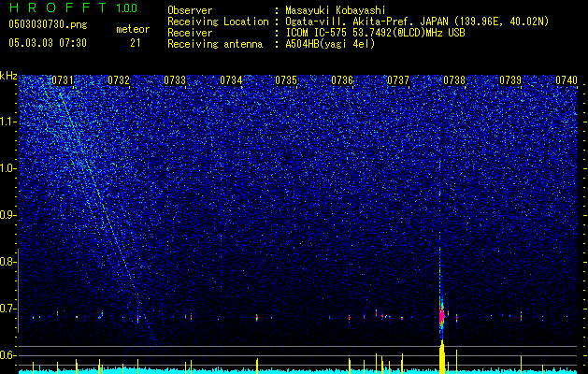Click the Receiving Location label
The height and width of the screenshot is (374, 588).
(218, 22)
